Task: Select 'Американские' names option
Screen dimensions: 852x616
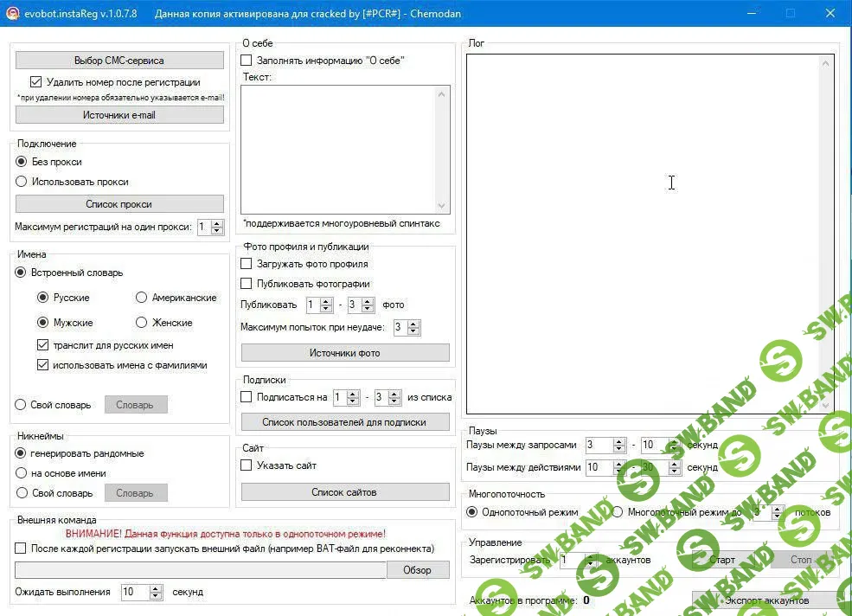Action: point(142,298)
